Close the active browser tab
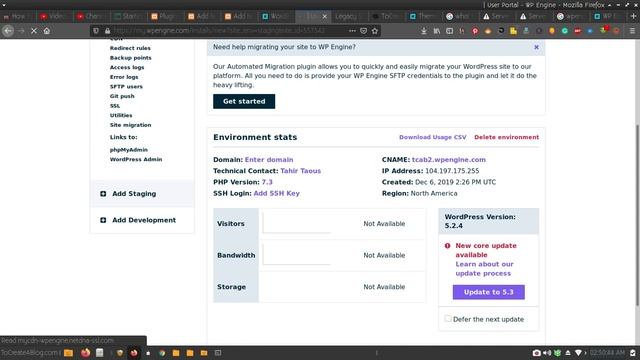 (324, 16)
